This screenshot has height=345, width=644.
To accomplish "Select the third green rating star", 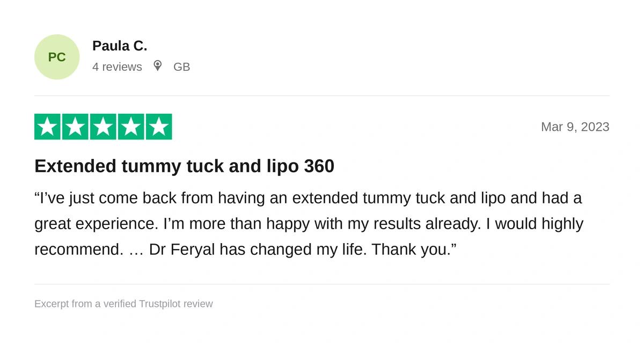I will pyautogui.click(x=103, y=127).
